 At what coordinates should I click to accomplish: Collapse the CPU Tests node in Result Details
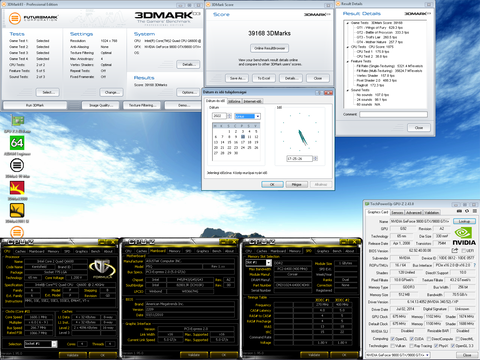point(348,47)
